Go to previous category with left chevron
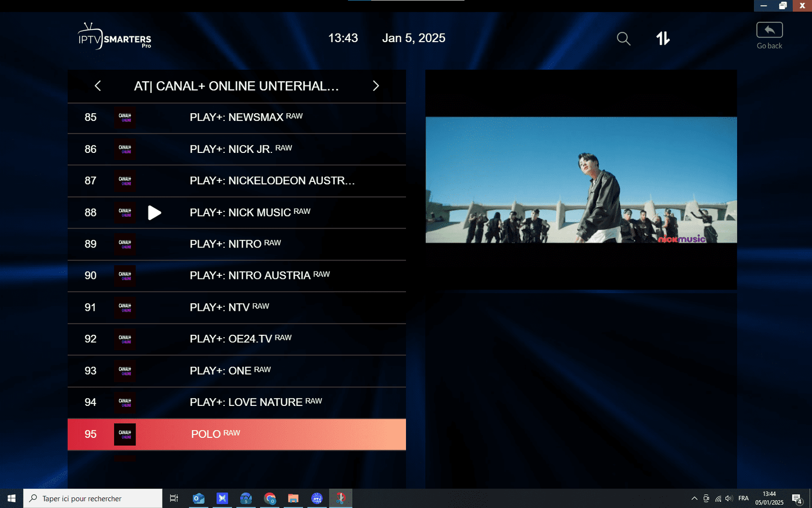This screenshot has height=508, width=812. (x=98, y=86)
